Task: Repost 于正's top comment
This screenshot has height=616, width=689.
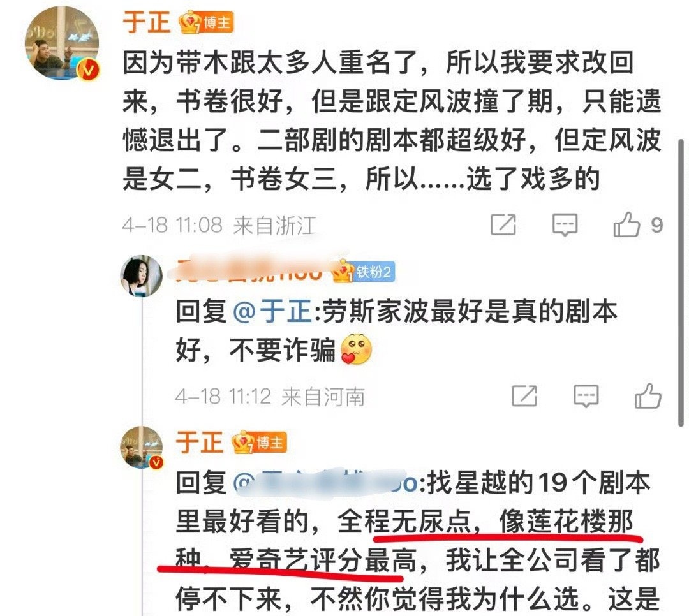Action: point(503,224)
